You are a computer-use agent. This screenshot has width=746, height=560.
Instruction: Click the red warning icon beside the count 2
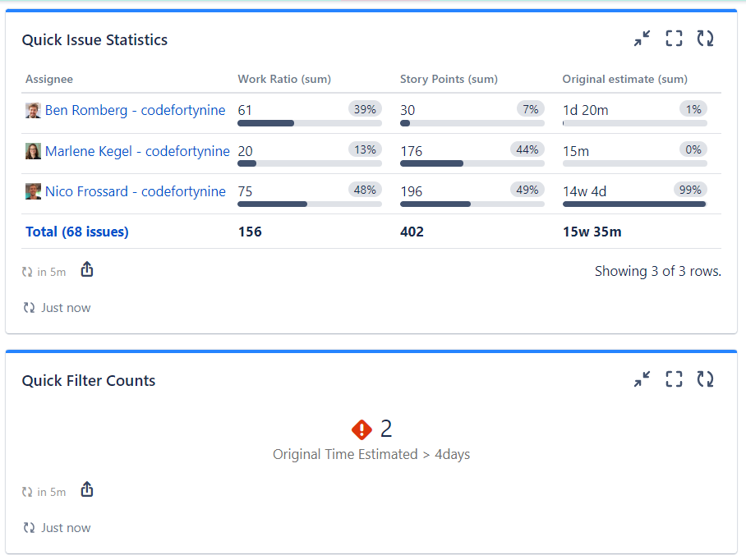click(361, 429)
